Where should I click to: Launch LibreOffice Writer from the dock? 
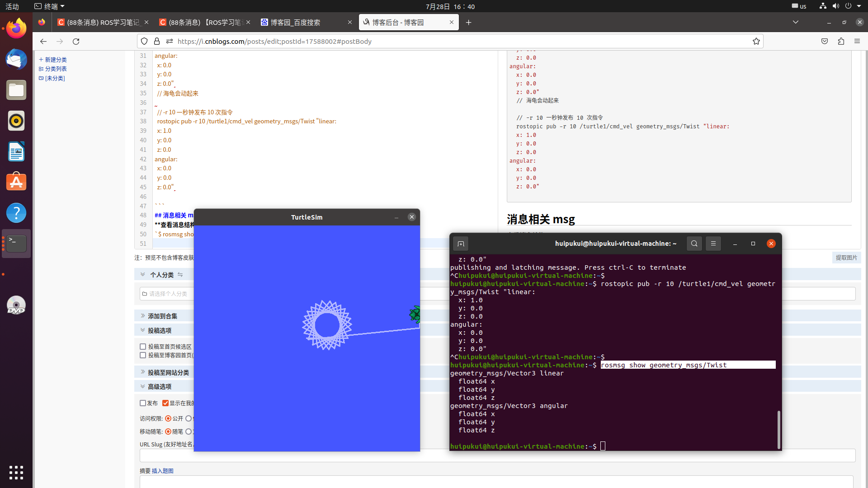pyautogui.click(x=16, y=151)
